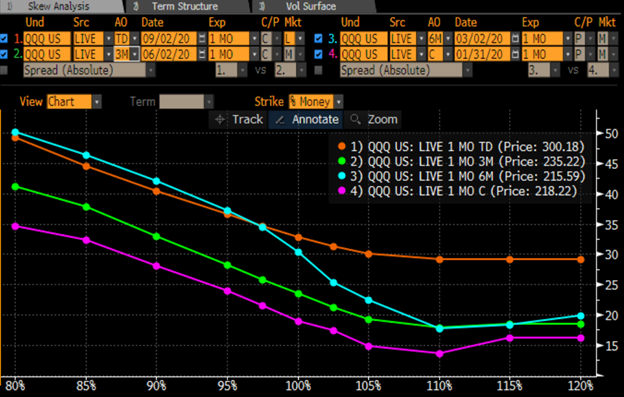Click the 100% x-axis label
The height and width of the screenshot is (397, 624).
point(298,386)
